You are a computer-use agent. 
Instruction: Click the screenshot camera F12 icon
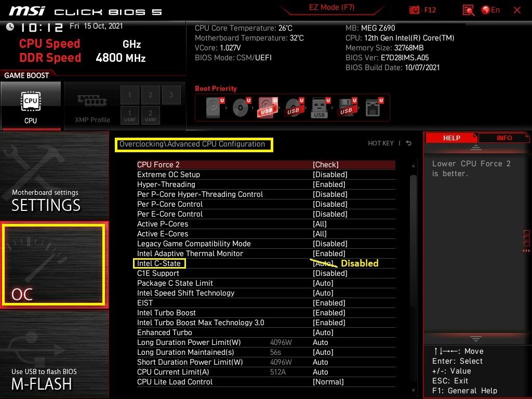414,10
